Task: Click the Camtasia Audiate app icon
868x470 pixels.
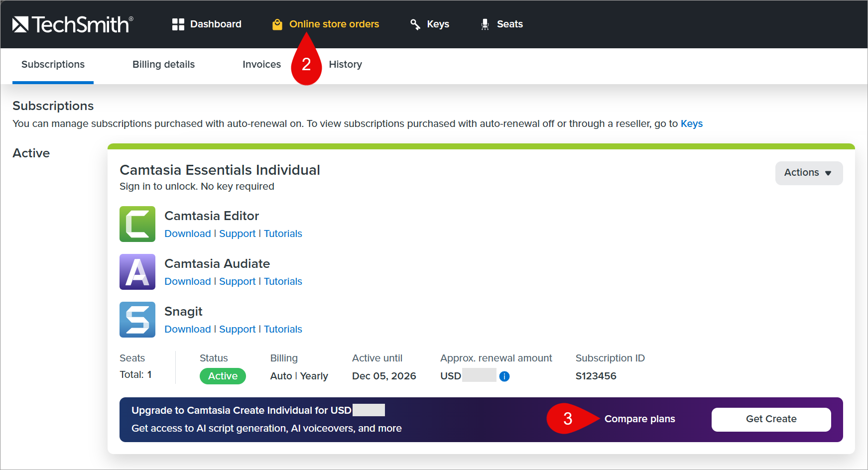Action: (137, 272)
